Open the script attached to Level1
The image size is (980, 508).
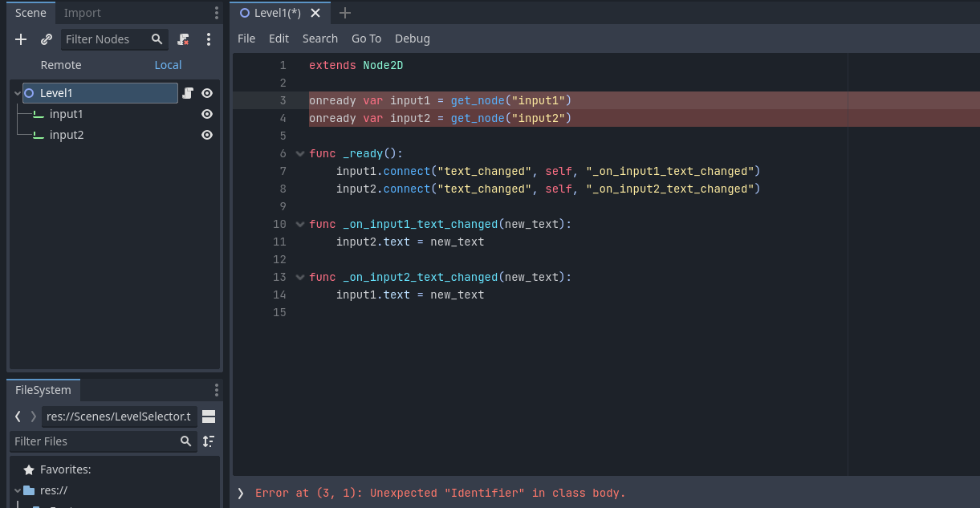(x=187, y=93)
